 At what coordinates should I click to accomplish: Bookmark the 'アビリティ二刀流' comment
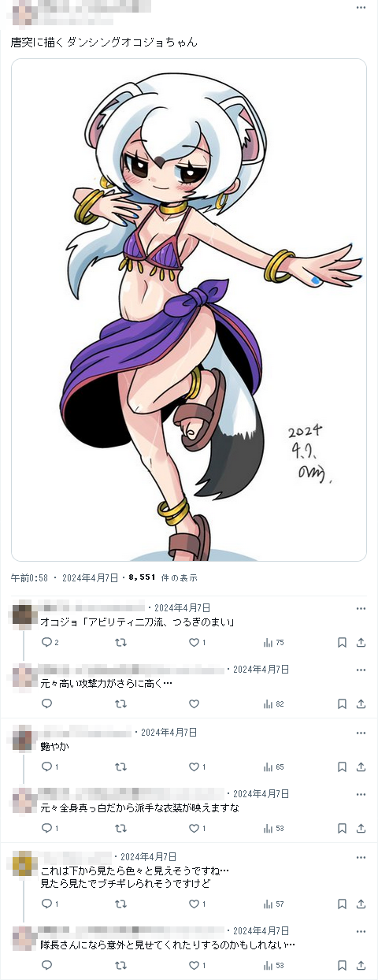(342, 642)
